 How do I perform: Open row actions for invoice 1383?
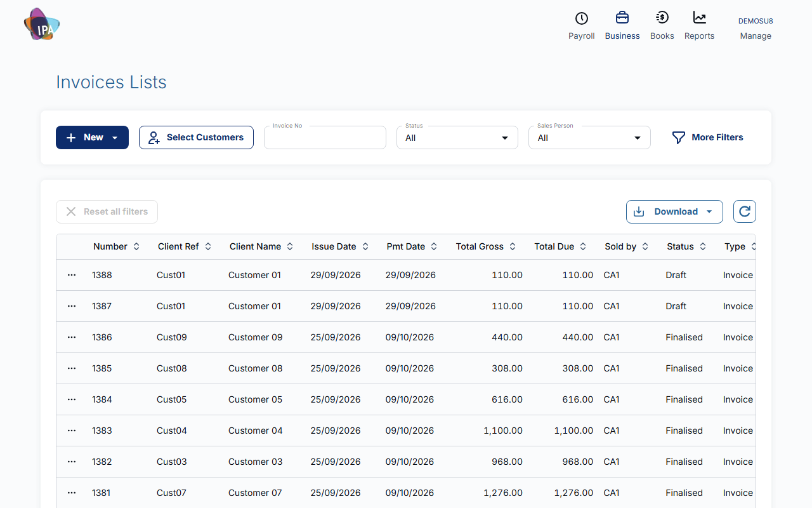(x=72, y=431)
